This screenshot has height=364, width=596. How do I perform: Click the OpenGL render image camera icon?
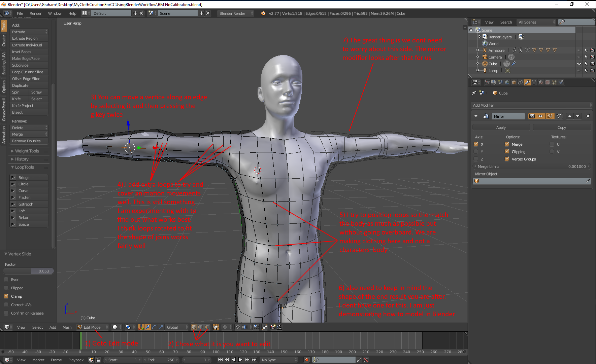tap(273, 327)
